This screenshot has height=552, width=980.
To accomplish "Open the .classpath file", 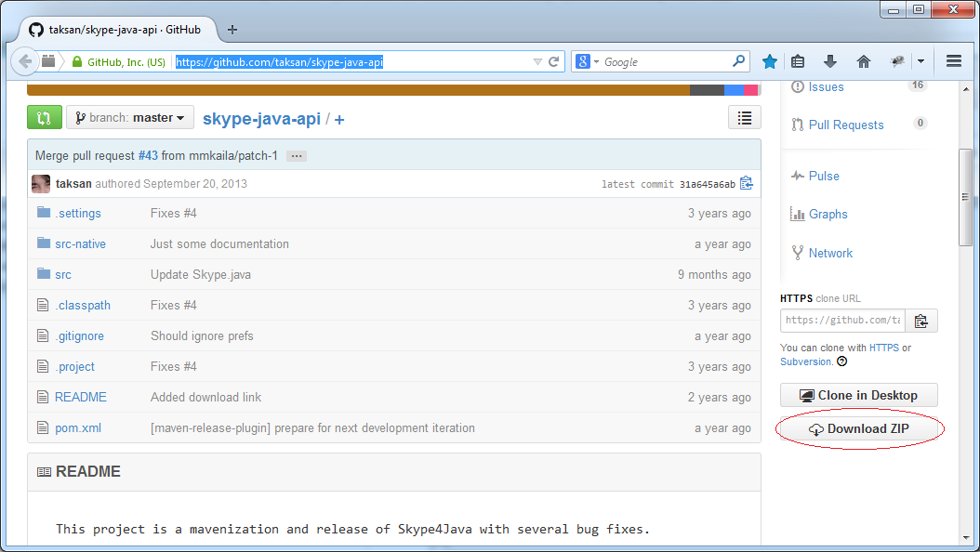I will (83, 306).
